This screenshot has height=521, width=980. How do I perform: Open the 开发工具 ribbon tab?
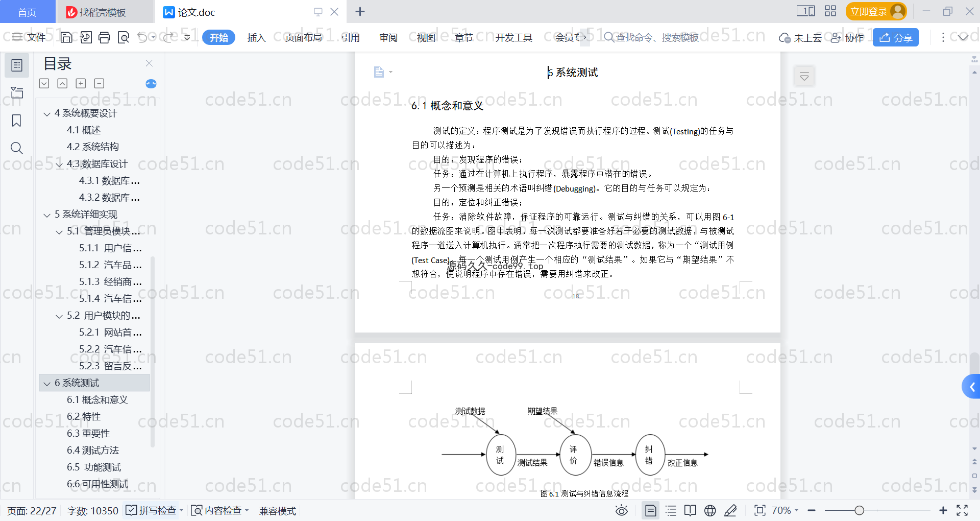pos(513,37)
